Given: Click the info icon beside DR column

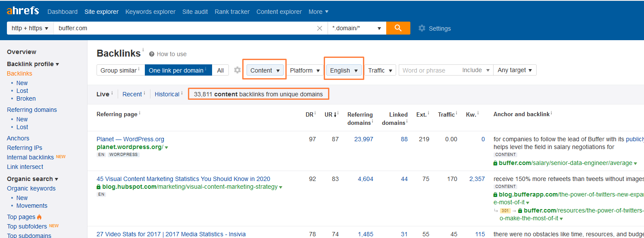Looking at the screenshot, I should (x=315, y=114).
